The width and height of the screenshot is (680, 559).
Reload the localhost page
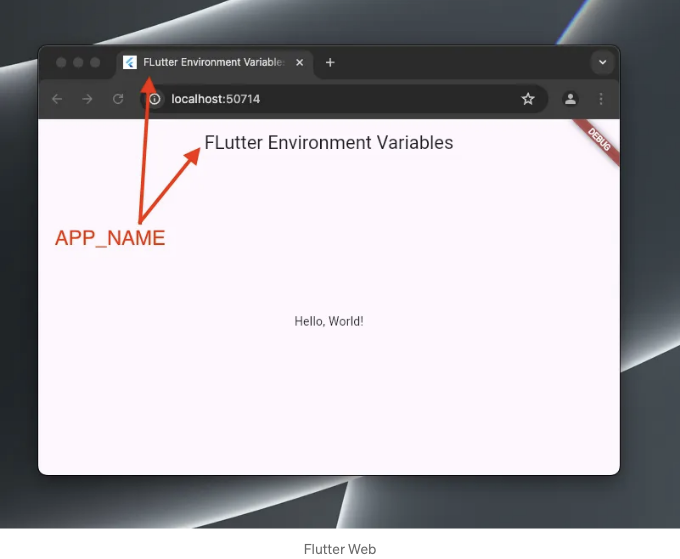tap(118, 99)
